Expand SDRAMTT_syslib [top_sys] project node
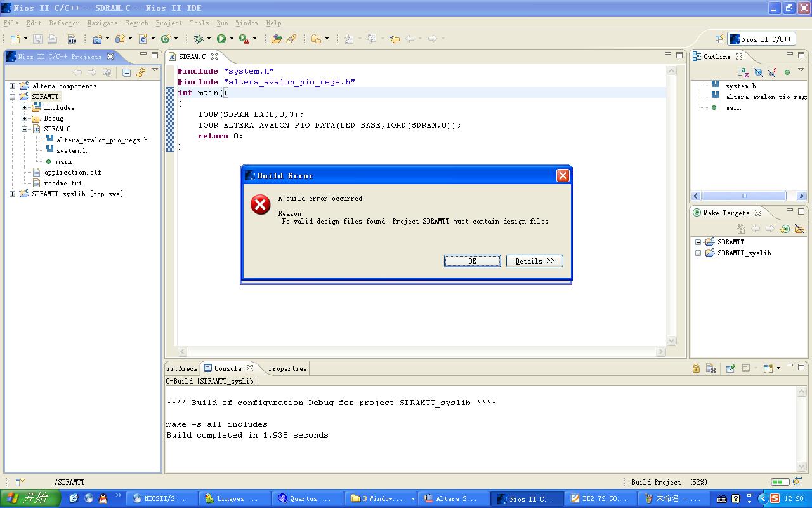Viewport: 812px width, 508px height. [12, 194]
